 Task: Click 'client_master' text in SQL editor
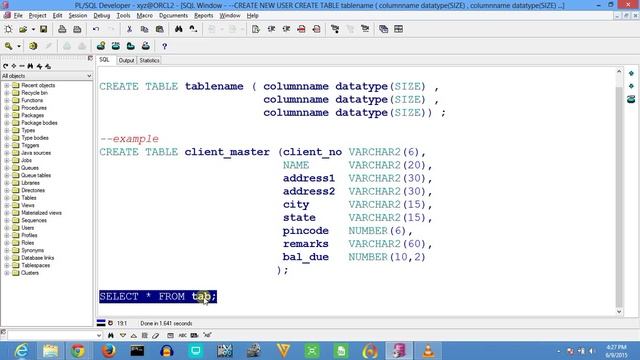(227, 152)
